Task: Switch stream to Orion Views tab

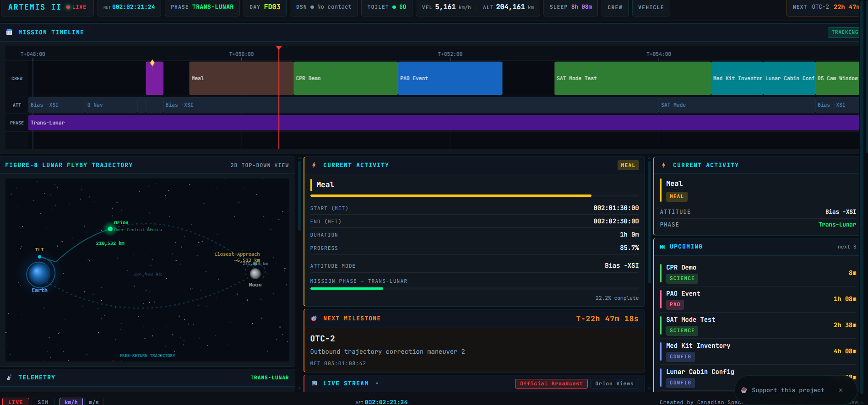Action: [614, 383]
